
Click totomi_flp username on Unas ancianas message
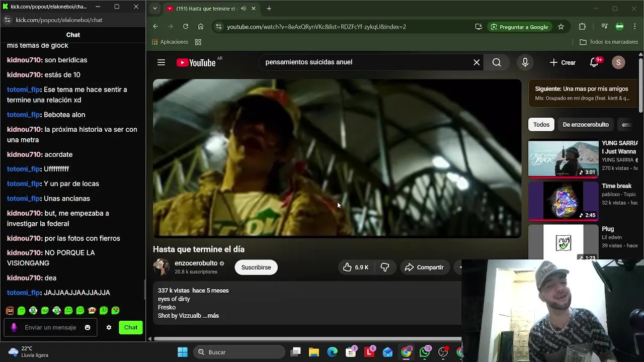point(24,199)
